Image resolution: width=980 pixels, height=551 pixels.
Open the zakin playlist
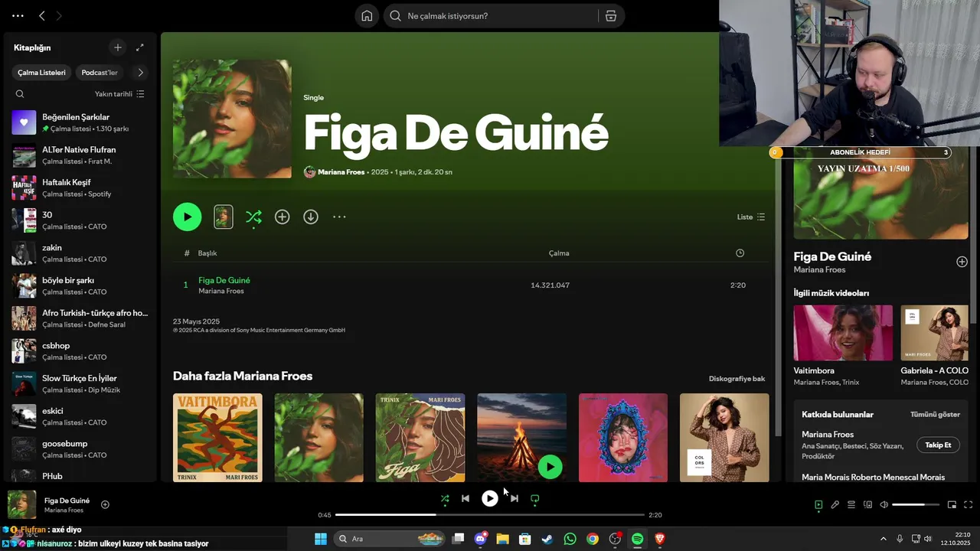[x=80, y=253]
